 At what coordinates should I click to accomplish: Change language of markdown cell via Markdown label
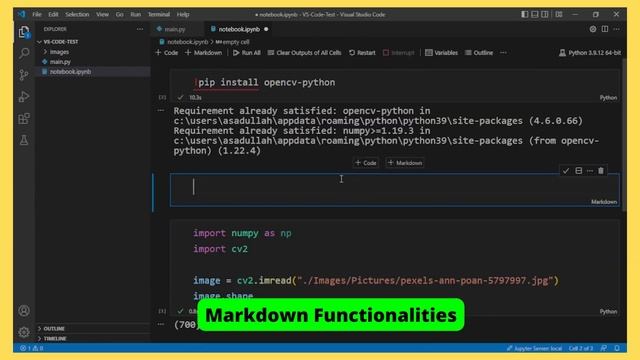604,202
